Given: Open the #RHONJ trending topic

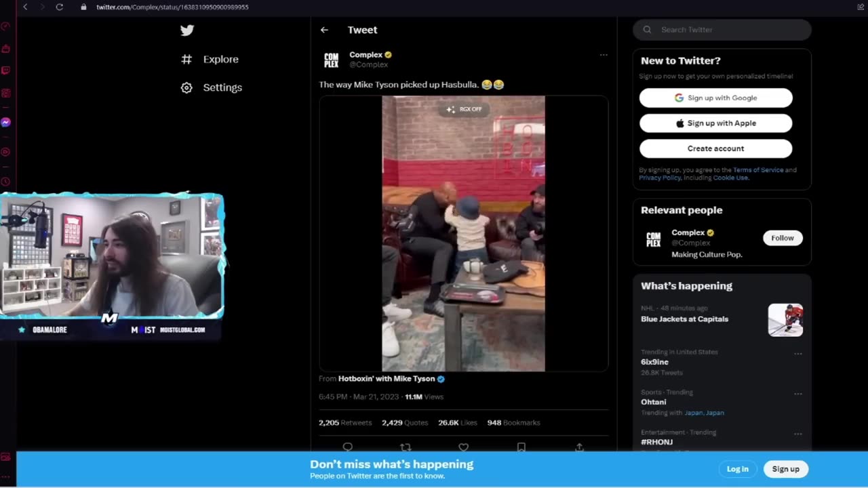Looking at the screenshot, I should 656,442.
